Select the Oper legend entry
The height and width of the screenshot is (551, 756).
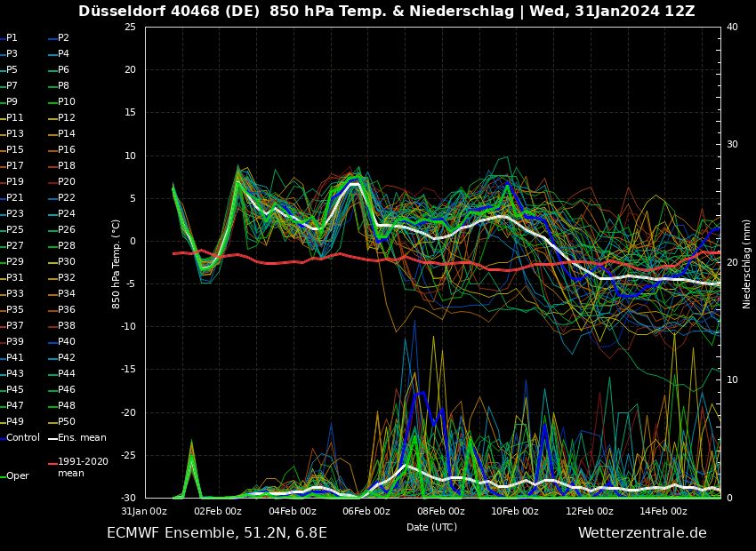(18, 475)
